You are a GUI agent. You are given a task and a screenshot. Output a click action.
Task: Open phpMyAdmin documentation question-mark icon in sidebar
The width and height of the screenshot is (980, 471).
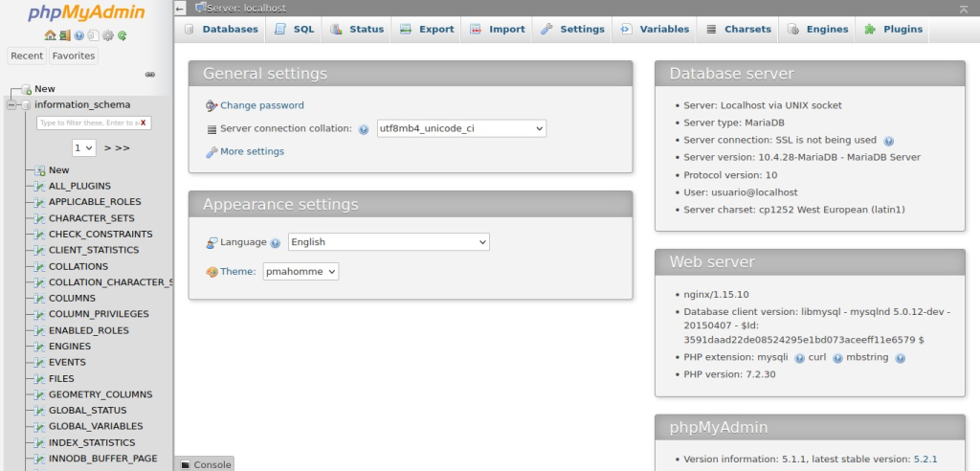78,35
